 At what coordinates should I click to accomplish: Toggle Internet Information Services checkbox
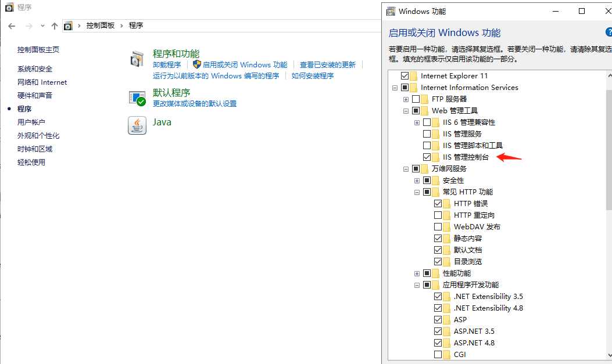pyautogui.click(x=405, y=87)
